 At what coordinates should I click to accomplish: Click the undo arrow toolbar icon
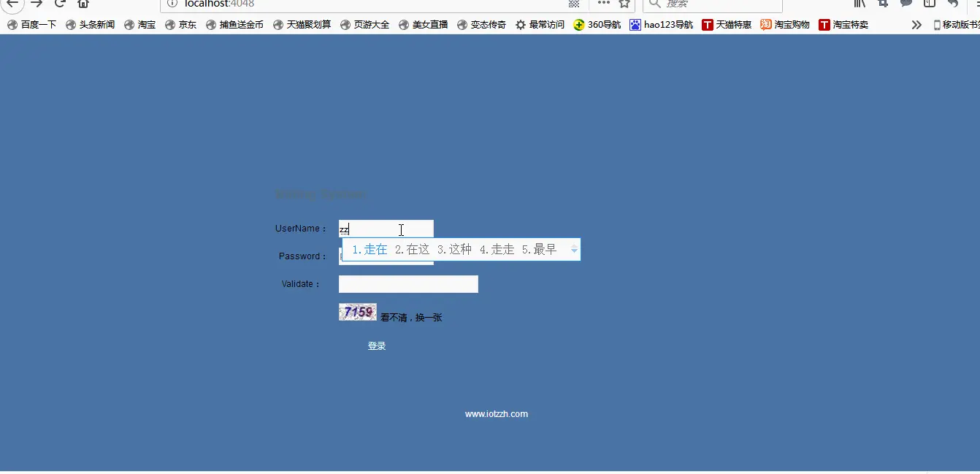[x=953, y=3]
